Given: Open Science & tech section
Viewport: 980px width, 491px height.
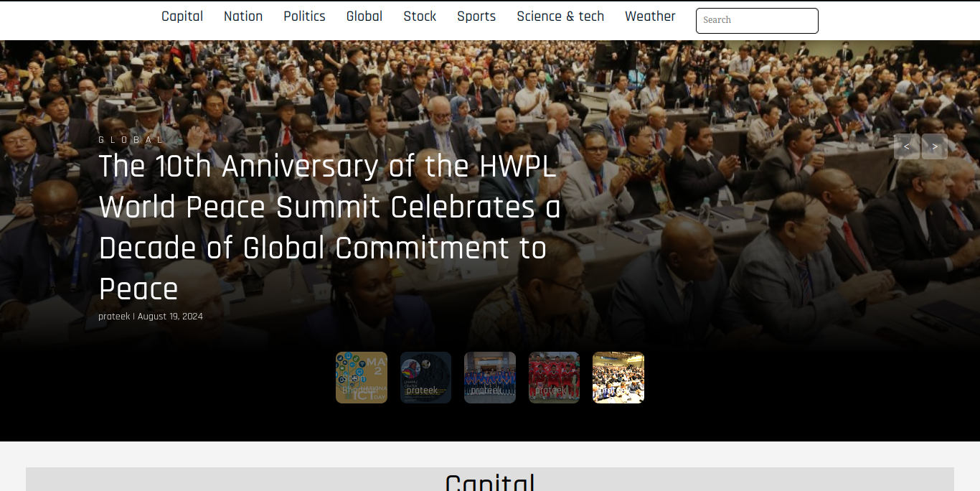Looking at the screenshot, I should pyautogui.click(x=560, y=17).
